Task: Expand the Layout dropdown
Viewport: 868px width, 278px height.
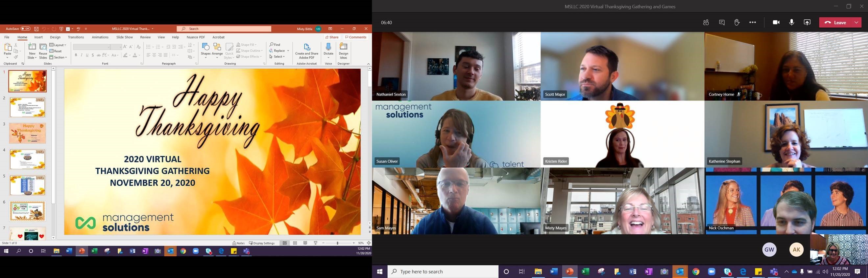Action: (58, 45)
